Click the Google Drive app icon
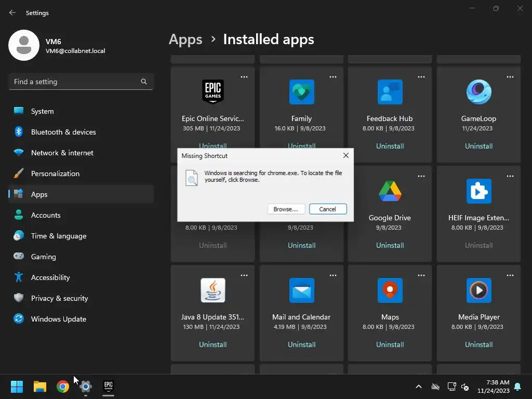532x399 pixels. [x=390, y=191]
